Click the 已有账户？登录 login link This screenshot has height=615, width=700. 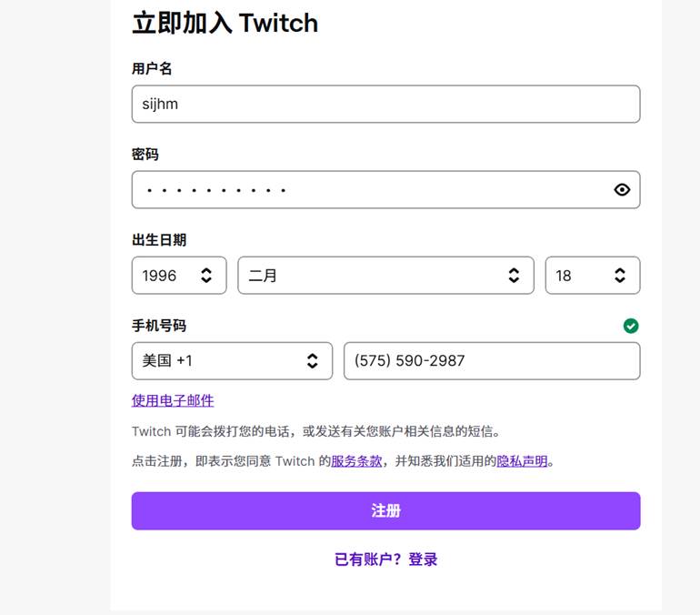coord(385,560)
